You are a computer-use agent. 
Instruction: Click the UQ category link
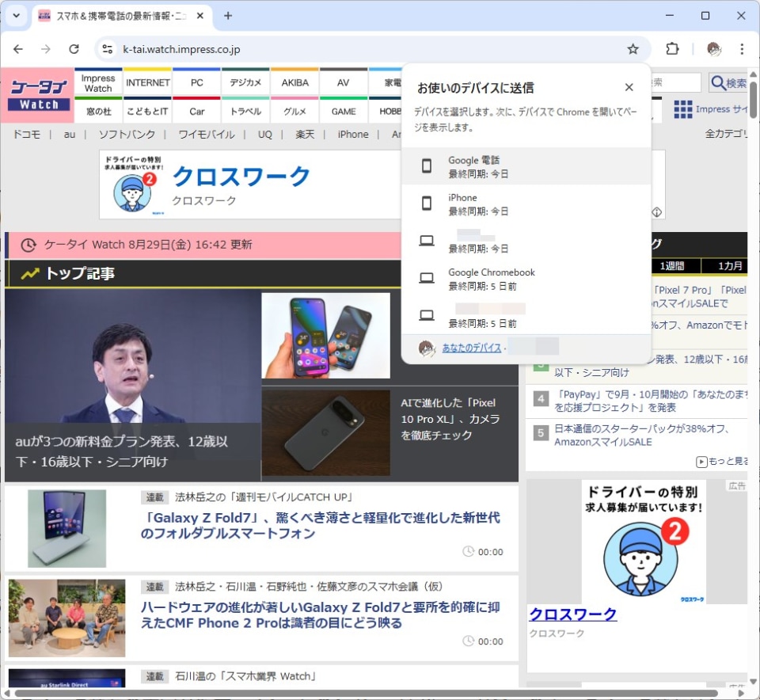(x=264, y=135)
